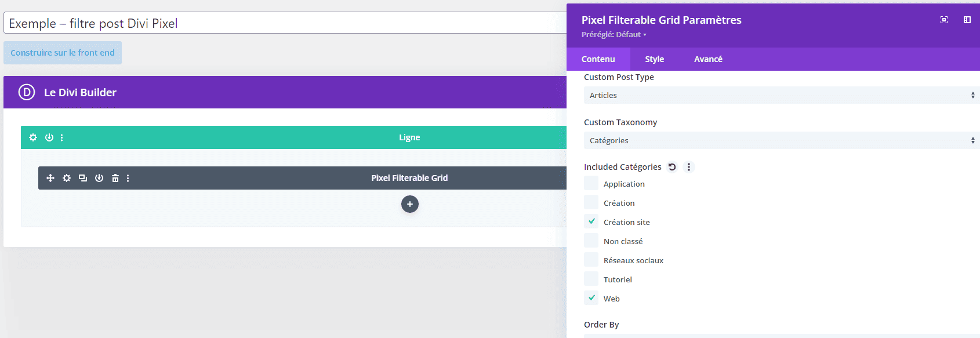Open row settings gear in Ligne bar
The width and height of the screenshot is (980, 338).
point(33,137)
